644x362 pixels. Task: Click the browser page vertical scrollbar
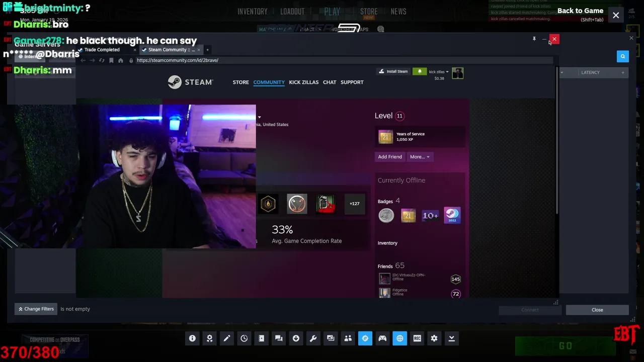(556, 141)
